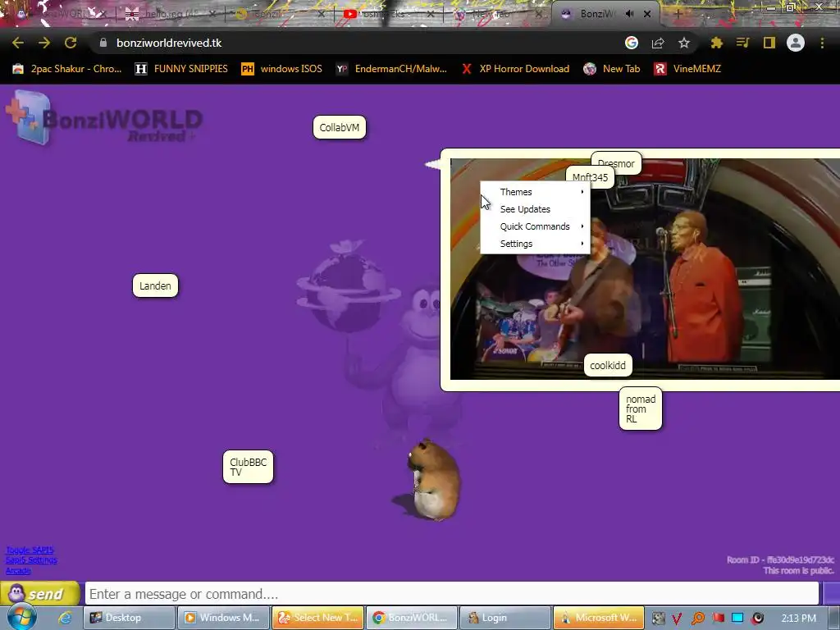The image size is (840, 630).
Task: Go forward in browser history
Action: pyautogui.click(x=44, y=43)
